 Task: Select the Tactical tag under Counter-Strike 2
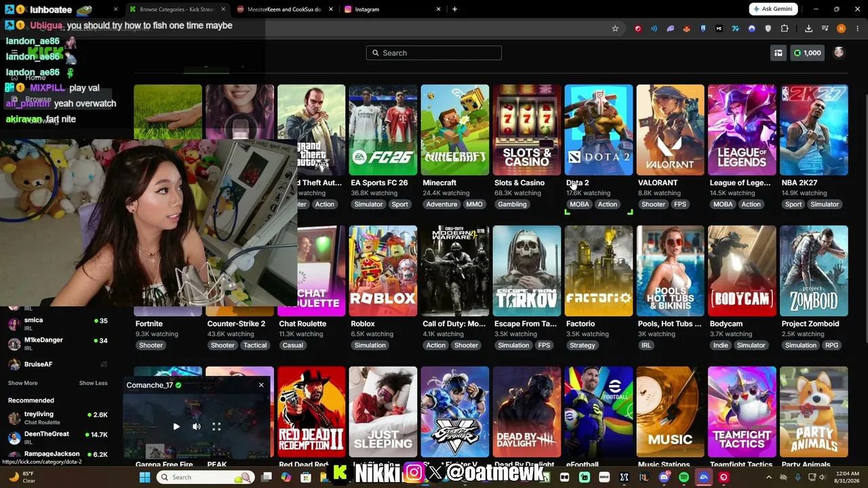(255, 345)
